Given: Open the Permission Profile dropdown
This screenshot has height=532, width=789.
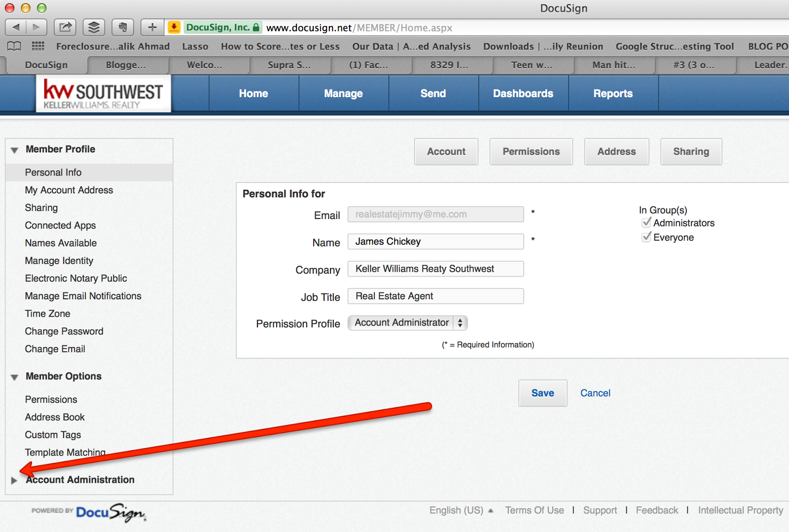Looking at the screenshot, I should coord(460,323).
